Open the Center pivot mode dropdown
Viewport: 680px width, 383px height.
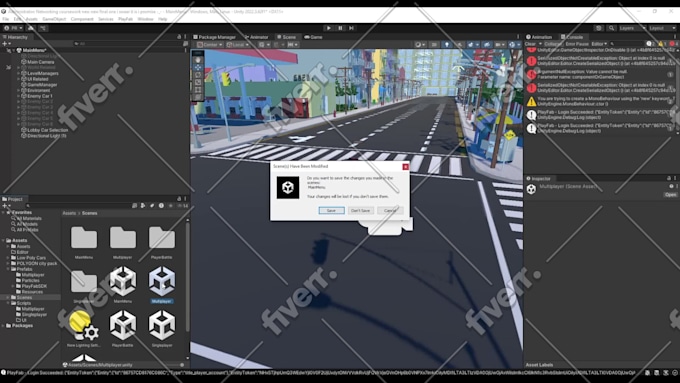tap(210, 45)
